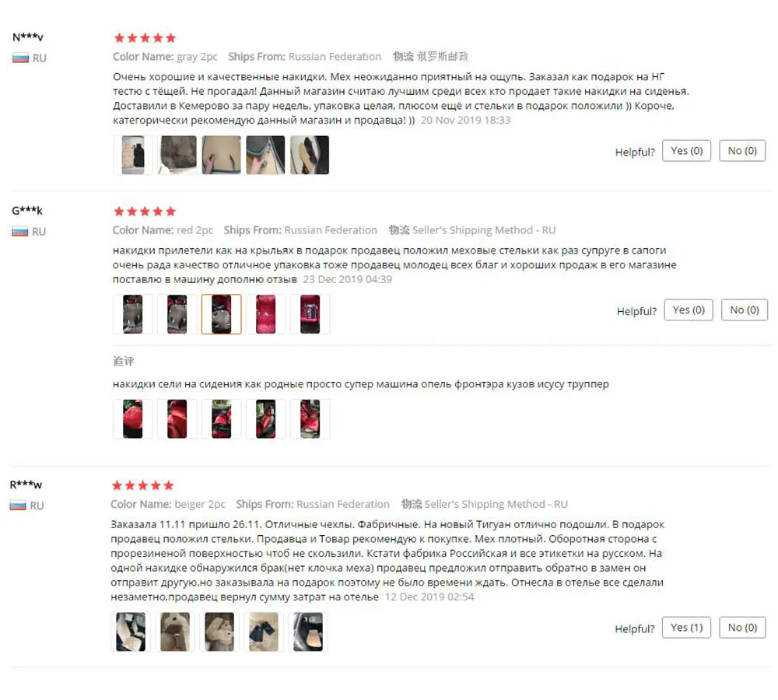This screenshot has height=700, width=778.
Task: Open last red seat thumbnail in the follow-up review
Action: 310,419
